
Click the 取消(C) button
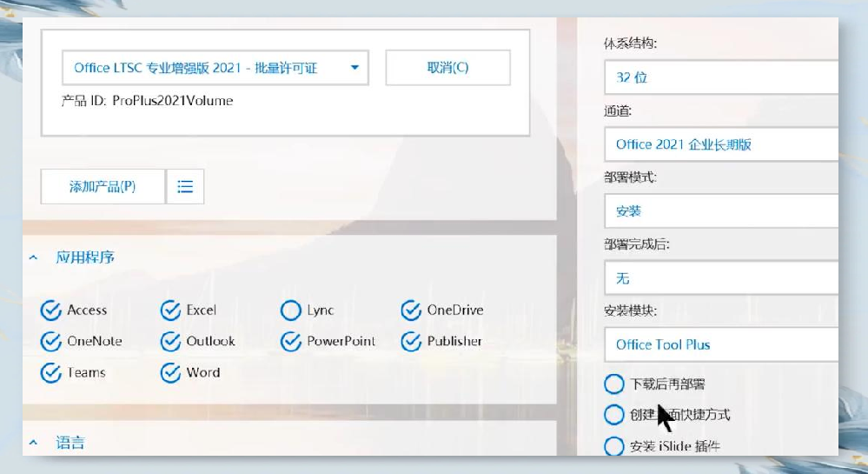coord(447,68)
